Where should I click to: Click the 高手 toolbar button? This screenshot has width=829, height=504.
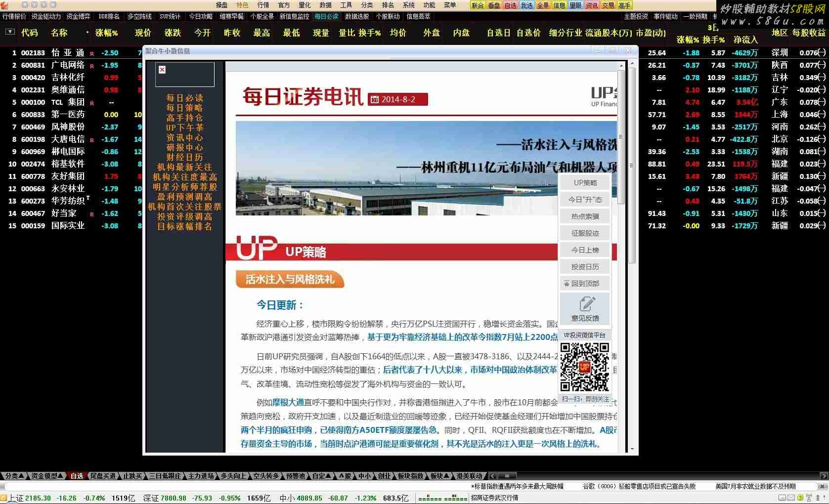pyautogui.click(x=624, y=5)
